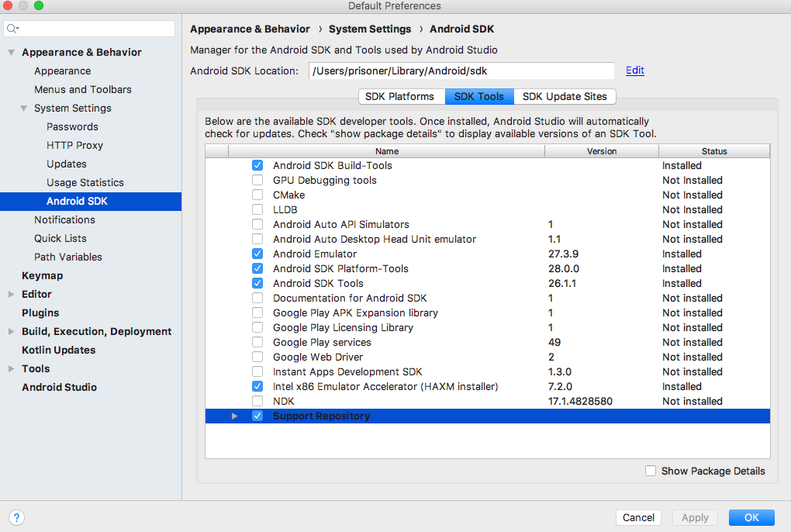Sort by the Version column header
Screen dimensions: 791x532
601,151
